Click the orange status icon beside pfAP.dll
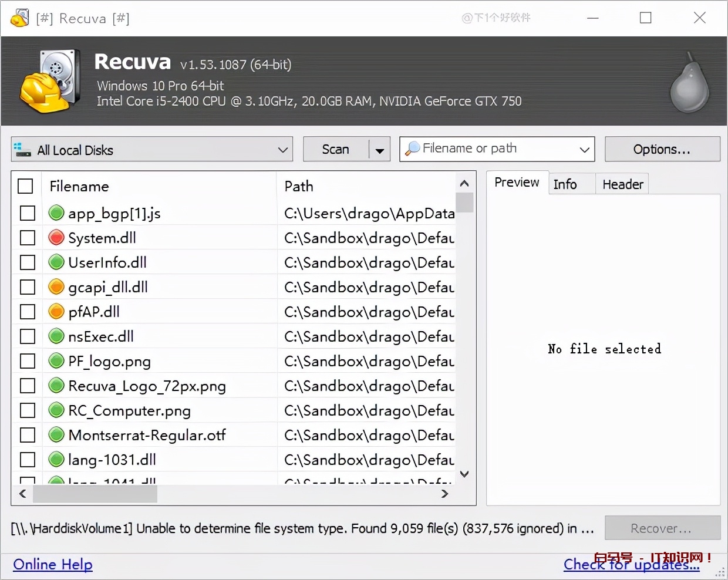This screenshot has height=580, width=728. point(56,312)
